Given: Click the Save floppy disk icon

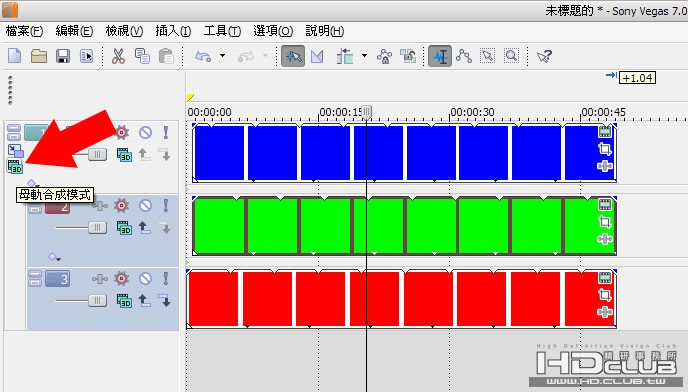Looking at the screenshot, I should [63, 57].
